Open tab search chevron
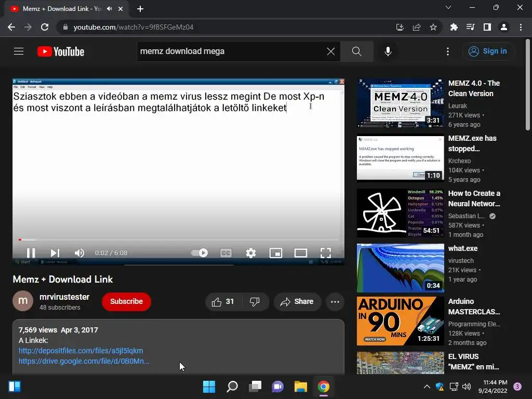Viewport: 532px width, 399px height. click(x=448, y=7)
